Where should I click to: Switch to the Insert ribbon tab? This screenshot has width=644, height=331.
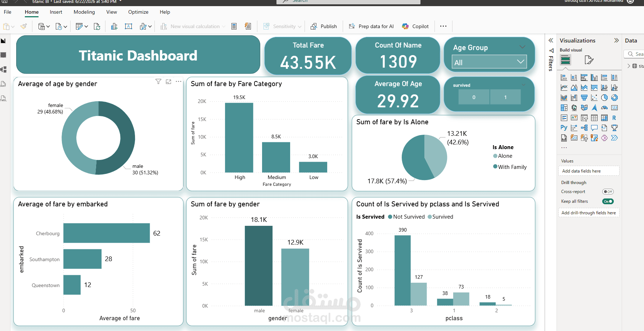(x=56, y=12)
